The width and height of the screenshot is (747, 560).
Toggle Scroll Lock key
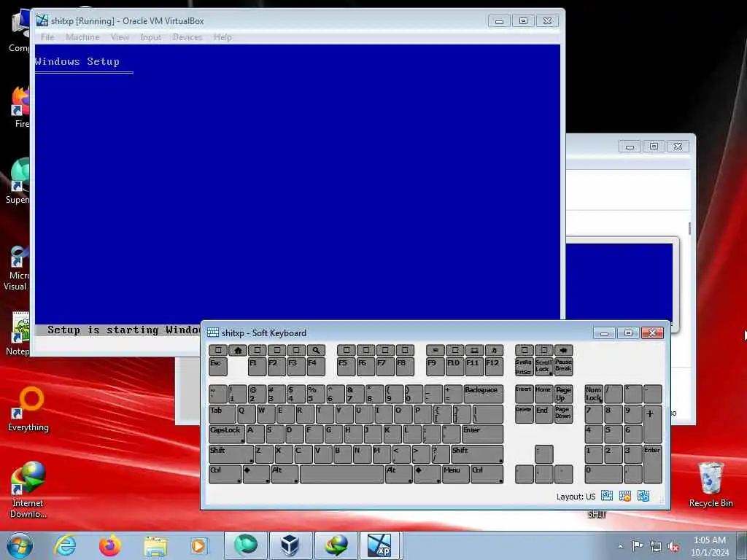[x=543, y=367]
